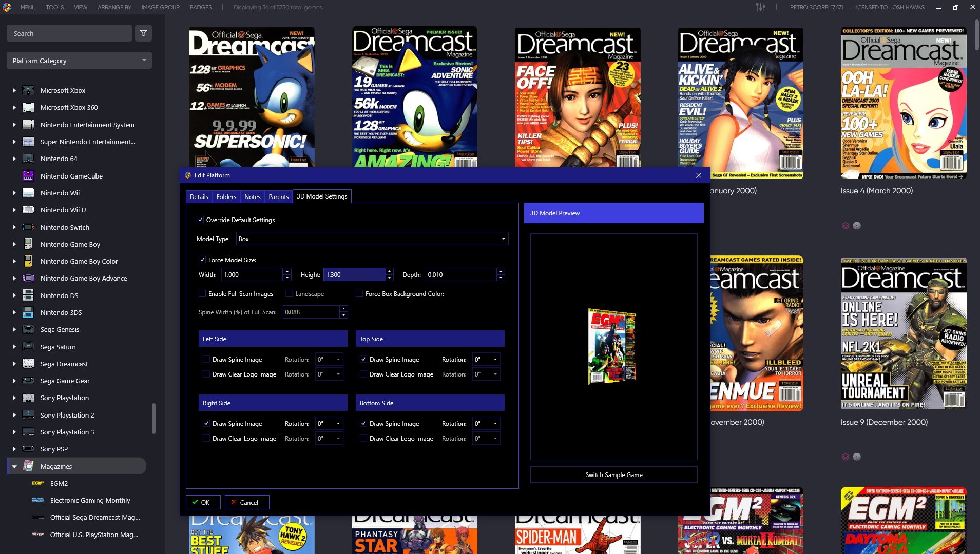The image size is (980, 554).
Task: Open Top Side spine Rotation dropdown
Action: (486, 359)
